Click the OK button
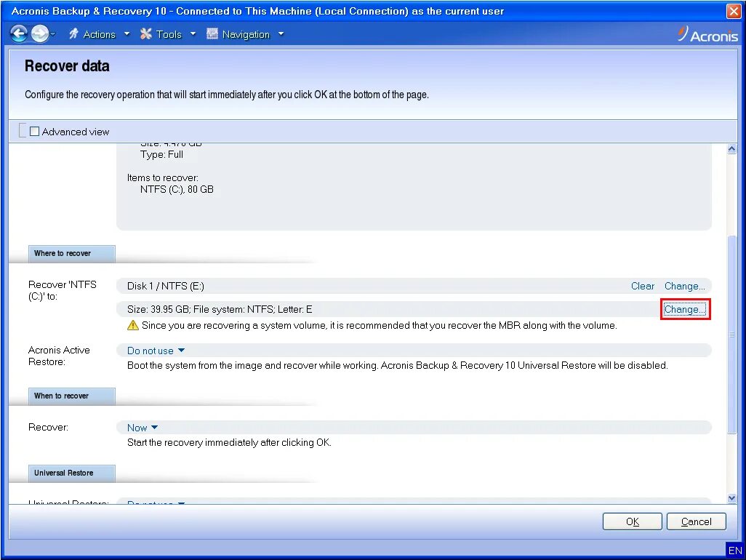746x560 pixels. (631, 521)
